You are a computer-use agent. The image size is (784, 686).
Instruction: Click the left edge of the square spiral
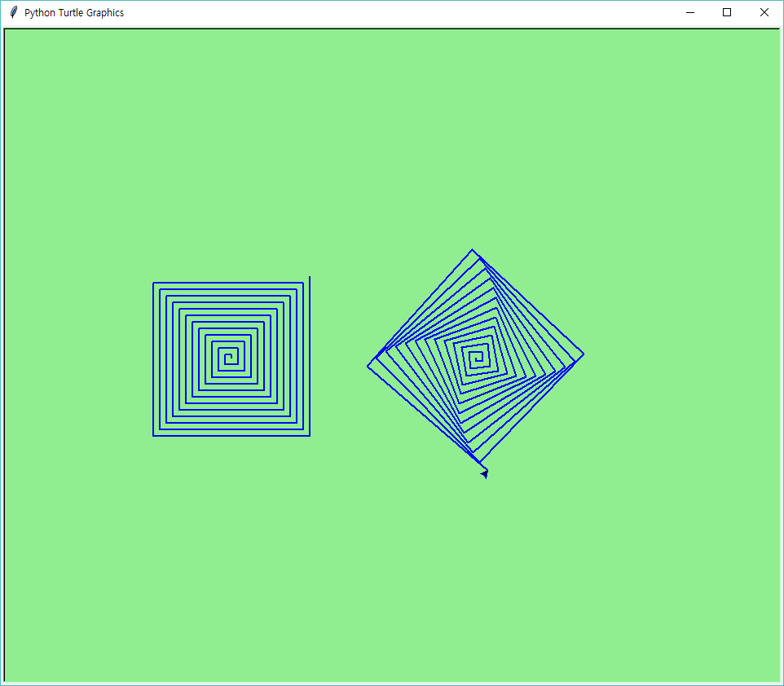154,359
